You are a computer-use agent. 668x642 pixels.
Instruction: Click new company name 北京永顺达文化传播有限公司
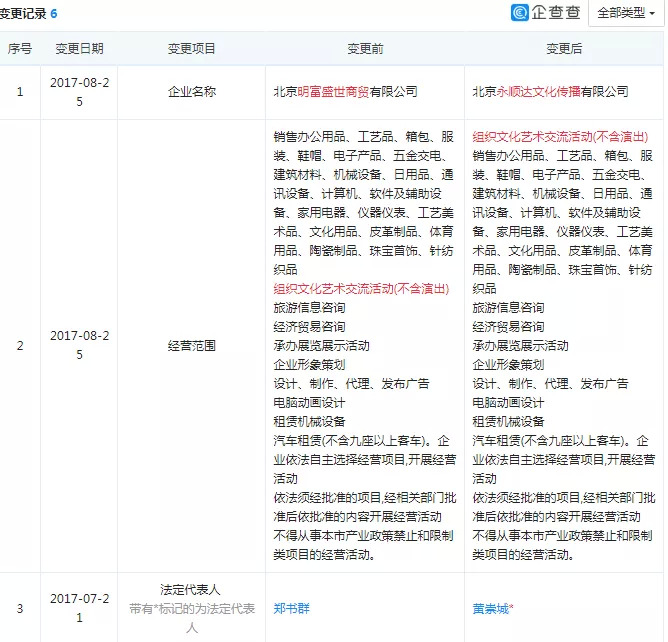point(550,91)
